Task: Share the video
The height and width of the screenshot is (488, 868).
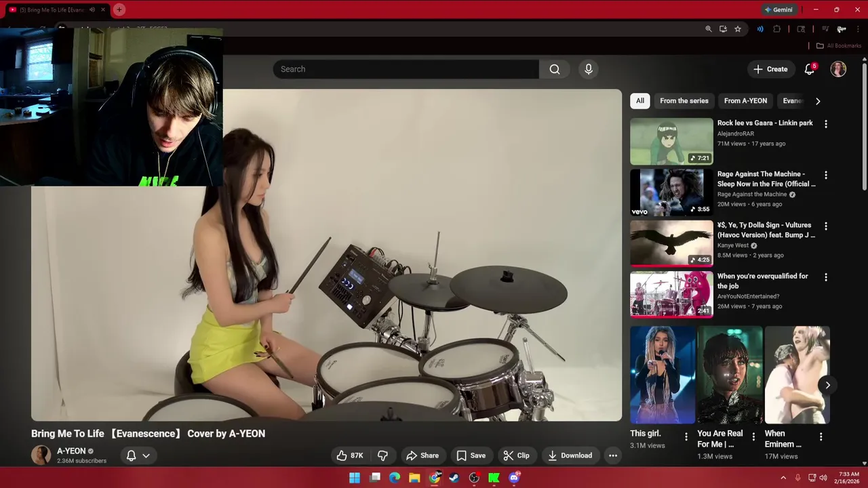Action: 422,455
